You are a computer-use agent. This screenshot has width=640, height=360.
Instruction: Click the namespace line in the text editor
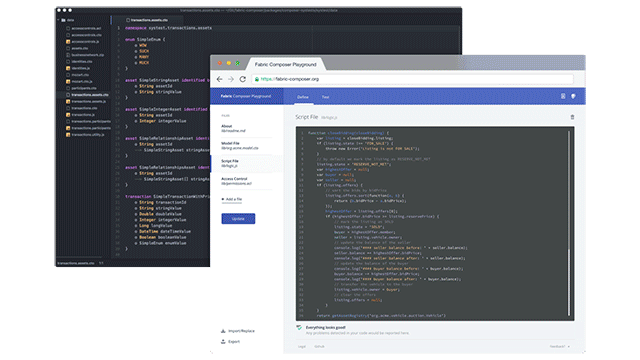pyautogui.click(x=169, y=28)
